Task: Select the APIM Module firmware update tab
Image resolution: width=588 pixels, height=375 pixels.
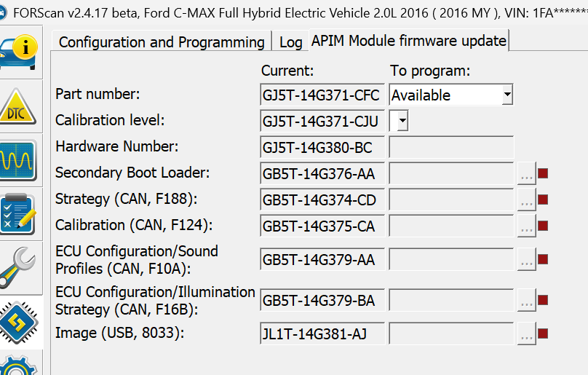Action: [409, 41]
